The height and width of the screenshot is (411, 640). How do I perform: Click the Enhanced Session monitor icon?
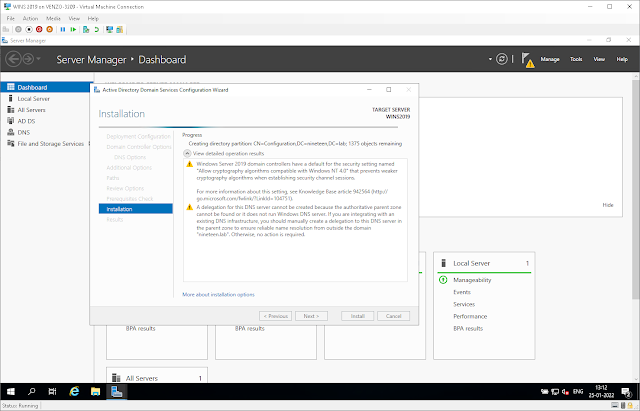click(109, 29)
